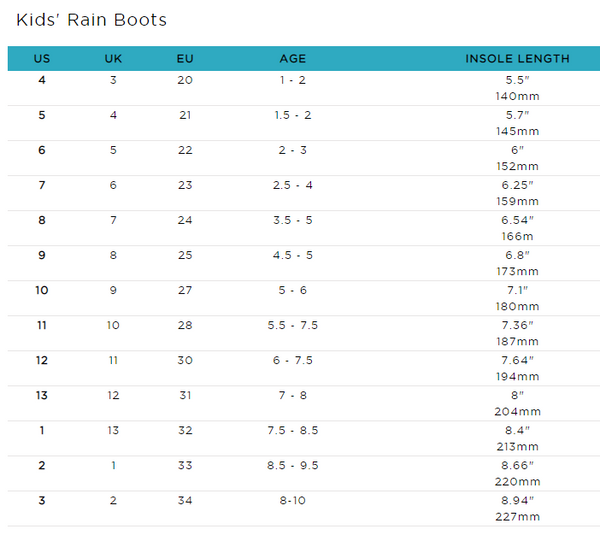600x535 pixels.
Task: Click insole length 8.4" value
Action: 517,430
